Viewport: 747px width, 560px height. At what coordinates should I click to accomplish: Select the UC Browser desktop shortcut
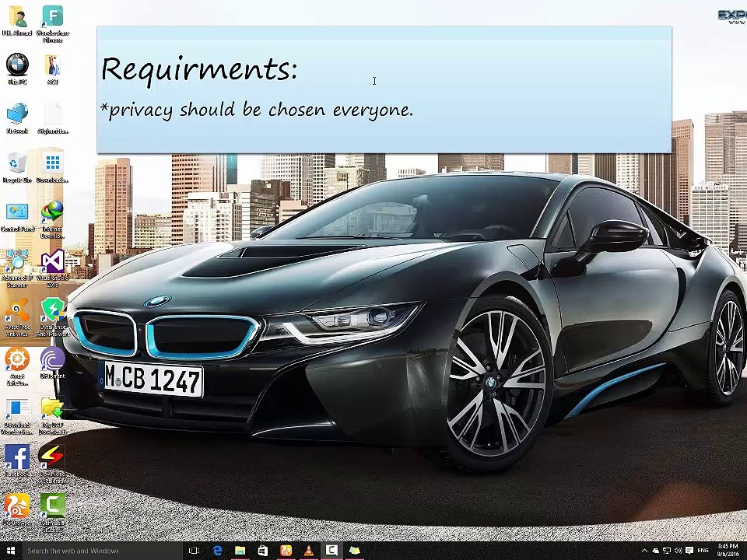[17, 510]
